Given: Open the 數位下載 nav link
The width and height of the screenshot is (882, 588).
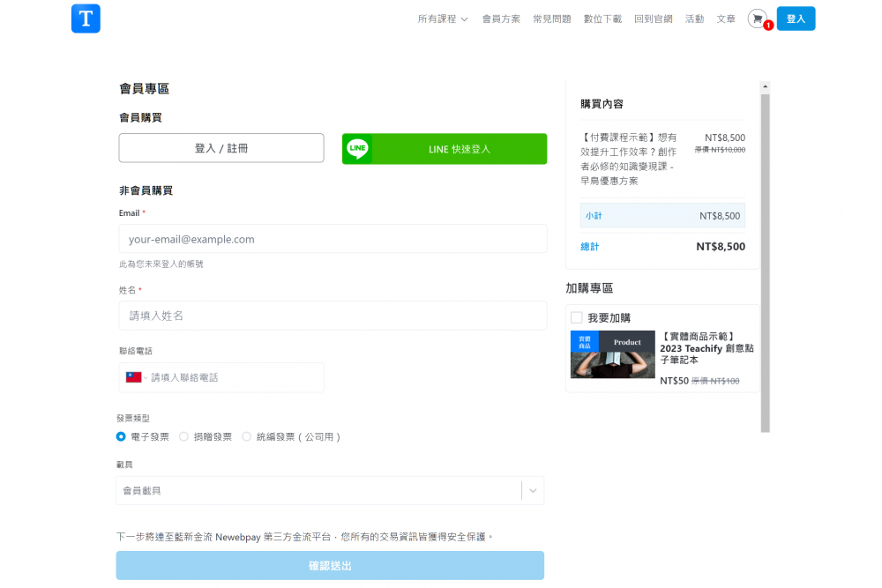Looking at the screenshot, I should tap(602, 19).
